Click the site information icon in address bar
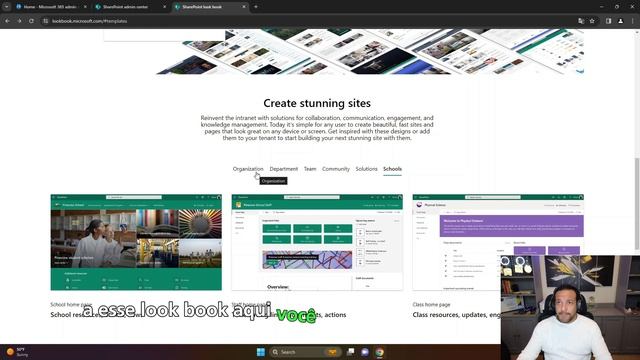The image size is (640, 360). pos(46,21)
